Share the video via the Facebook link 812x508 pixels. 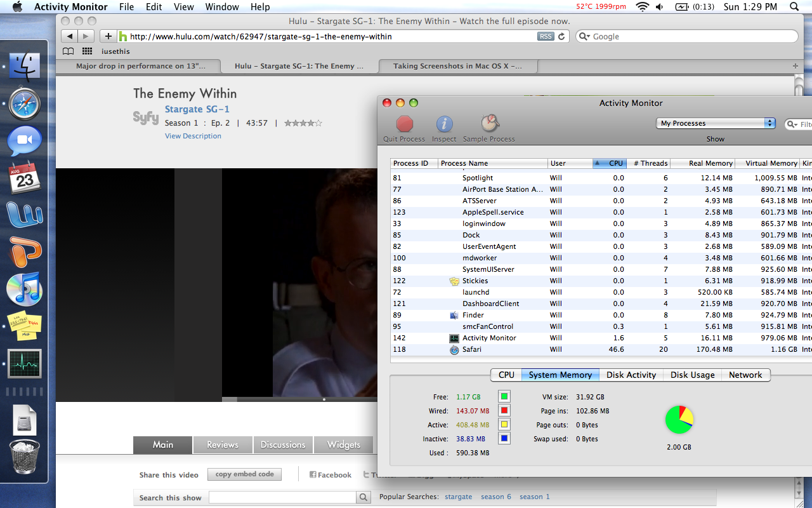[331, 475]
